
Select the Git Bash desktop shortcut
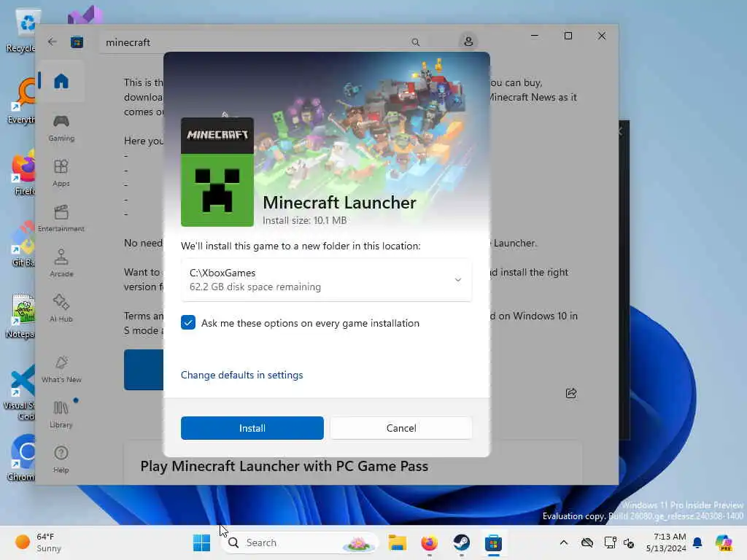click(x=21, y=244)
